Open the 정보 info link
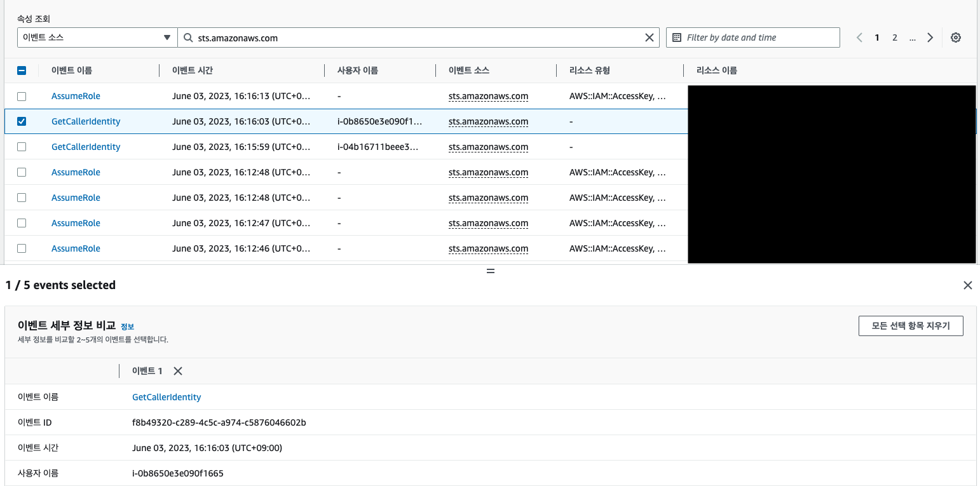This screenshot has width=980, height=486. [127, 327]
